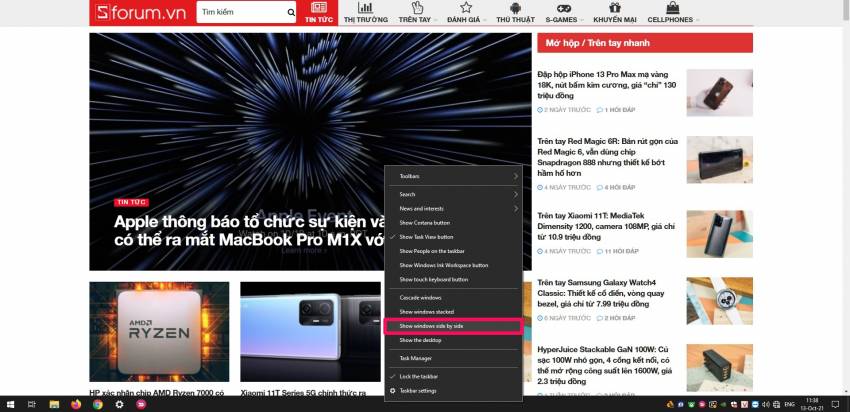Open Taskbar settings from context menu
This screenshot has width=850, height=412.
tap(453, 391)
